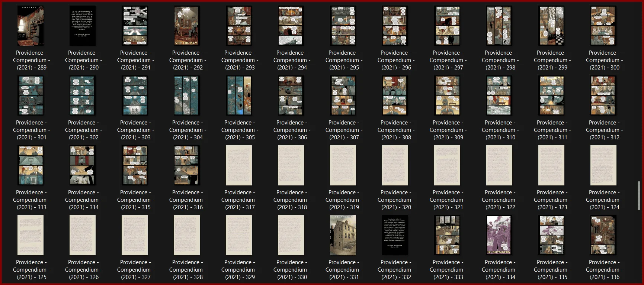The height and width of the screenshot is (285, 644).
Task: Click file name text 'Providence - Compendium - (2021) - 317'
Action: [x=240, y=200]
